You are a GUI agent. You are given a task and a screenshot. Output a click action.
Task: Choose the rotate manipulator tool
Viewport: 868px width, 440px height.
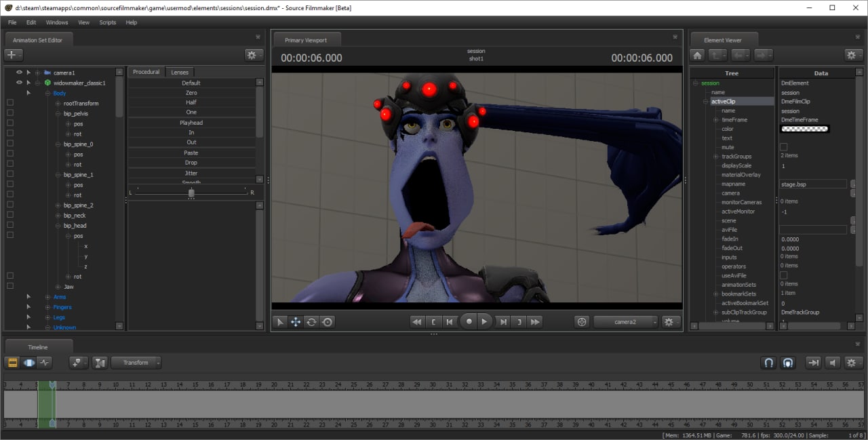point(311,322)
